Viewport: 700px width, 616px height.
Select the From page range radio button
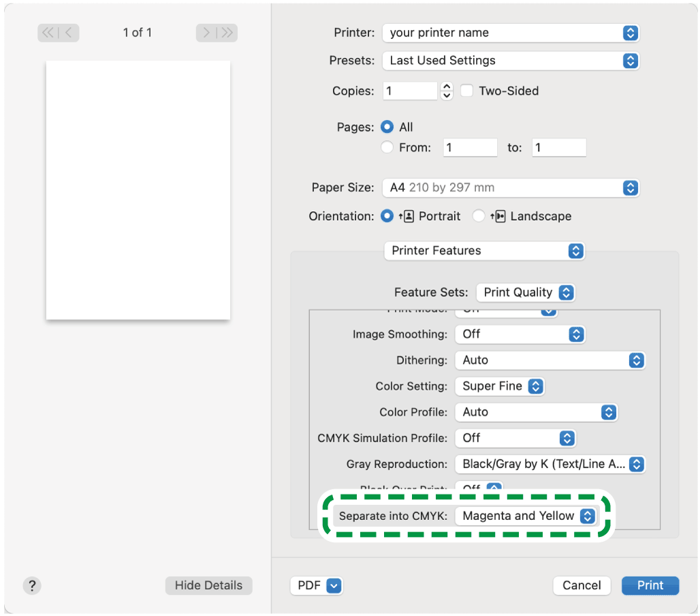coord(387,147)
